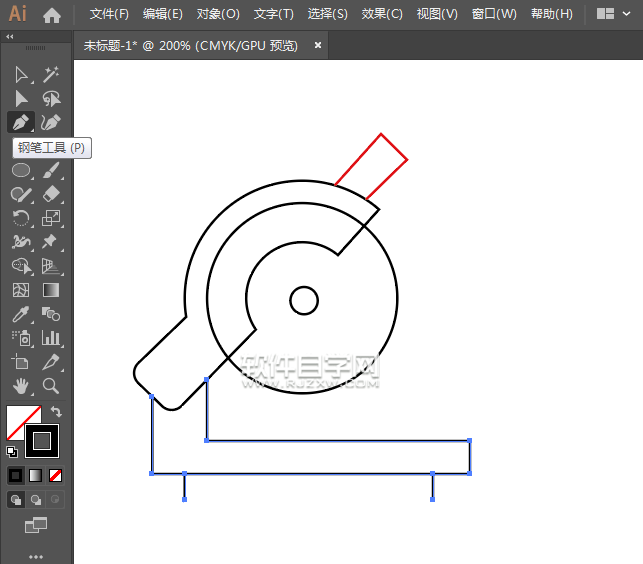Open the 文件(F) menu
The width and height of the screenshot is (643, 564).
click(x=109, y=14)
